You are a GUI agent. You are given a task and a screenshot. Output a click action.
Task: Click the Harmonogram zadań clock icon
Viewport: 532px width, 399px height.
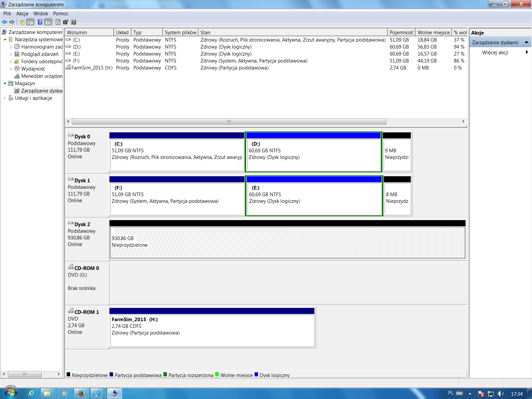coord(17,47)
